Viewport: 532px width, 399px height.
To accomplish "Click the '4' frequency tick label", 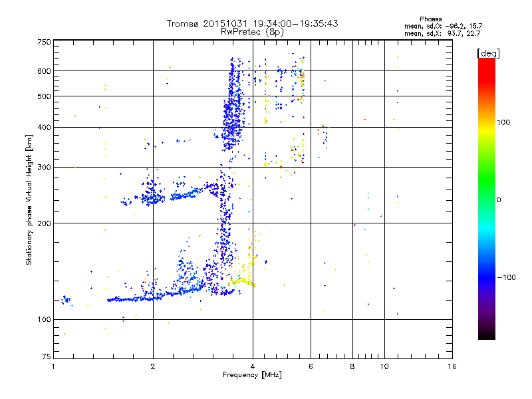I will tap(253, 366).
